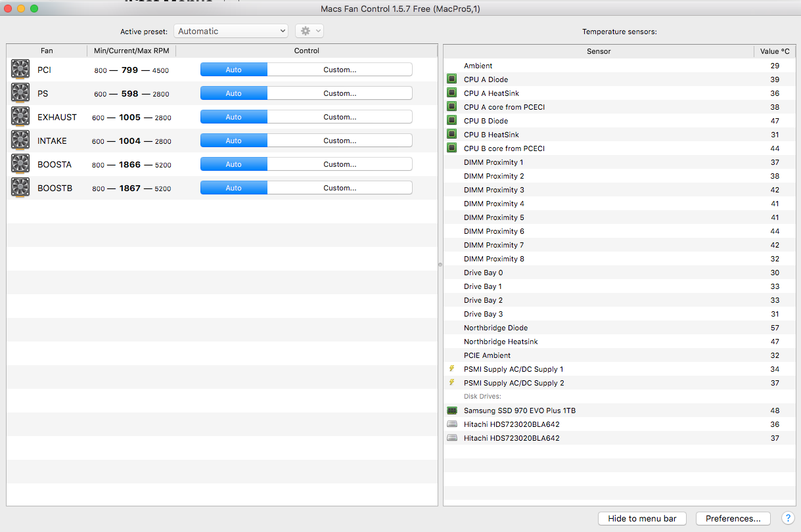Select DIMM Proximity 3 sensor row
Image resolution: width=801 pixels, height=532 pixels.
620,190
